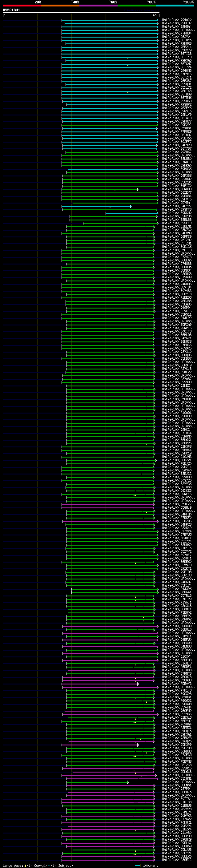This screenshot has height=868, width=197.
Task: Click the UniRef100_C2BZW6 label
Action: (176, 521)
